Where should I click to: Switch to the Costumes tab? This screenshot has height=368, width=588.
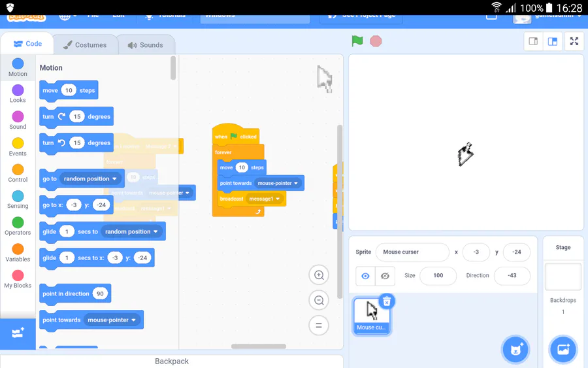pyautogui.click(x=85, y=45)
